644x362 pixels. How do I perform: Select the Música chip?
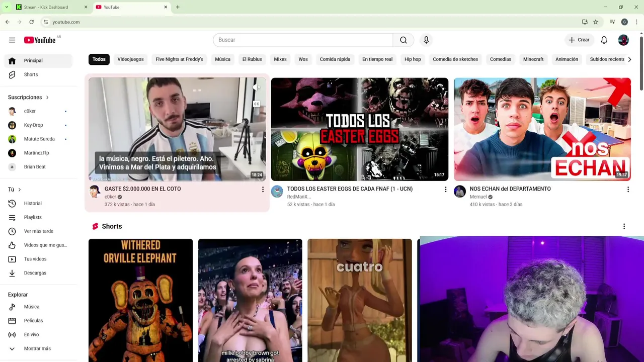pyautogui.click(x=223, y=59)
